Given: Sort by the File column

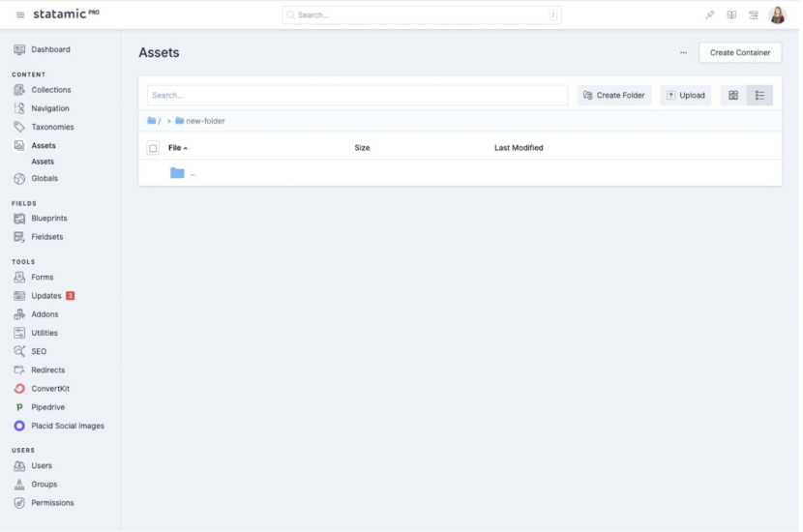Looking at the screenshot, I should click(178, 147).
